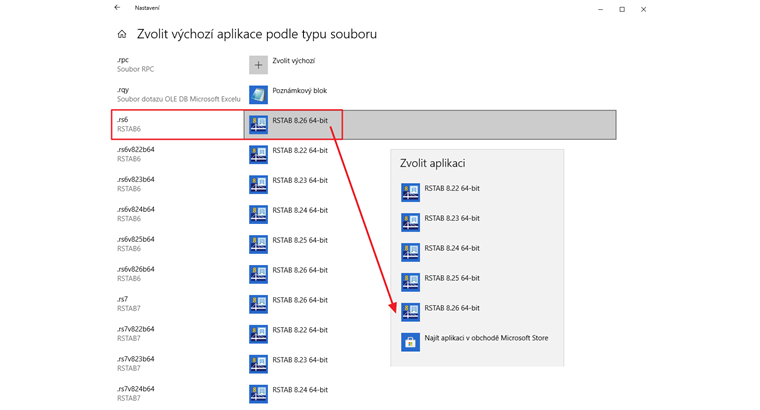
Task: Pick the RSTAB 8.26 icon in Zvolit aplikaci popup
Action: point(411,312)
